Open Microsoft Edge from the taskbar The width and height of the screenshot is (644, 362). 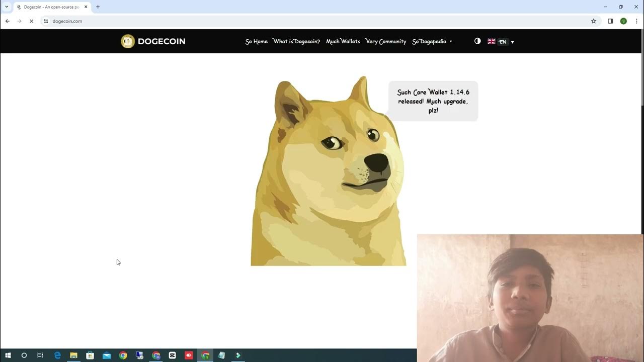coord(57,355)
